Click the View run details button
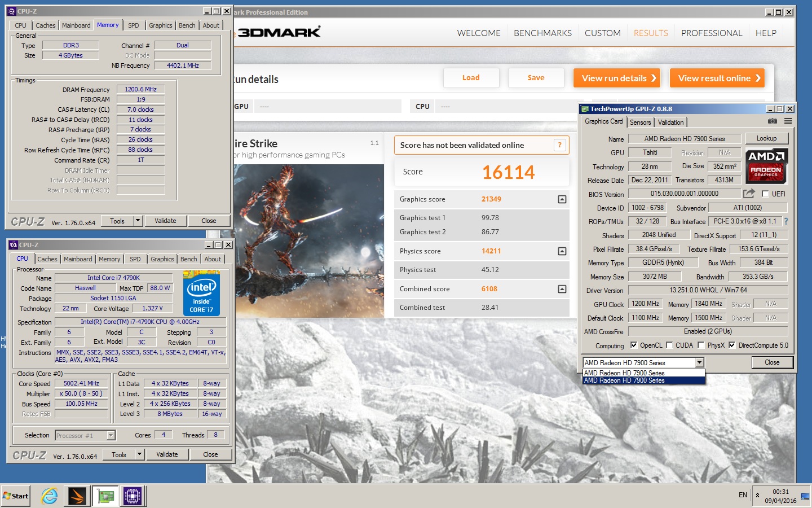This screenshot has height=508, width=812. coord(617,78)
